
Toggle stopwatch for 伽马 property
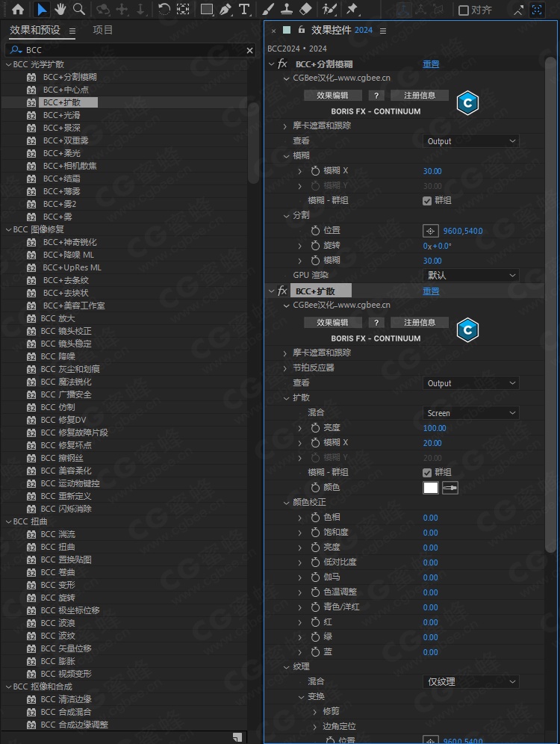315,577
